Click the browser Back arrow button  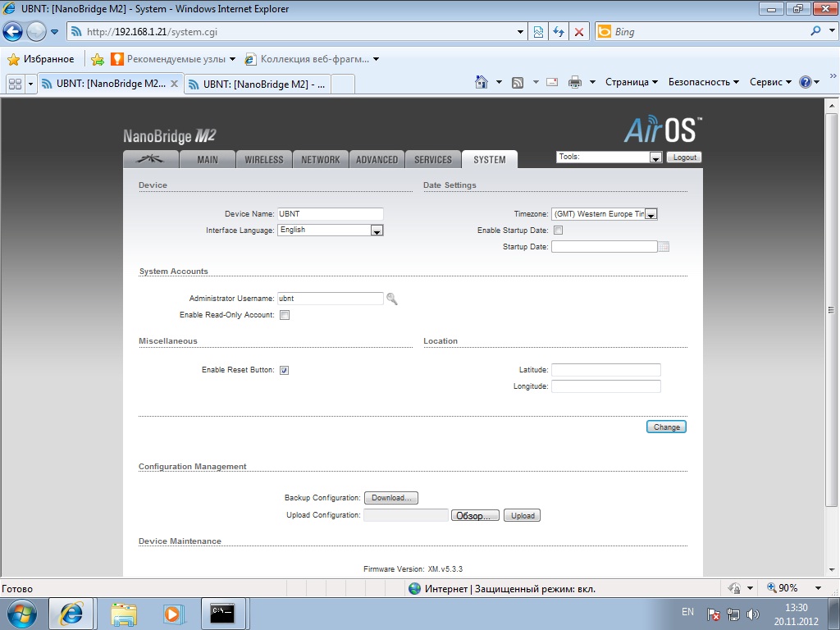[13, 32]
